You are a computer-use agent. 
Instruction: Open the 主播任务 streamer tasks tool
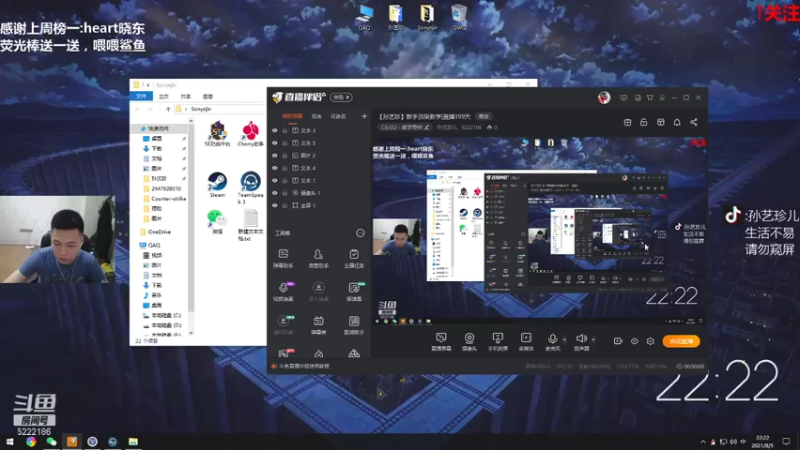point(354,258)
